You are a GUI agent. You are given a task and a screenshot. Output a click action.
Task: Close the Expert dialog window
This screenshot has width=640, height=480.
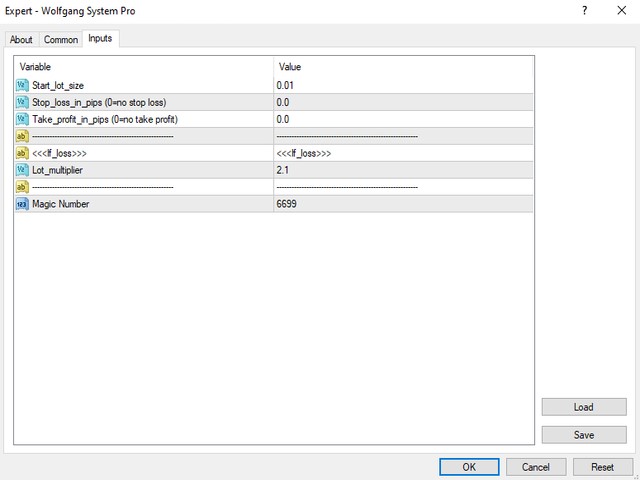[x=622, y=11]
